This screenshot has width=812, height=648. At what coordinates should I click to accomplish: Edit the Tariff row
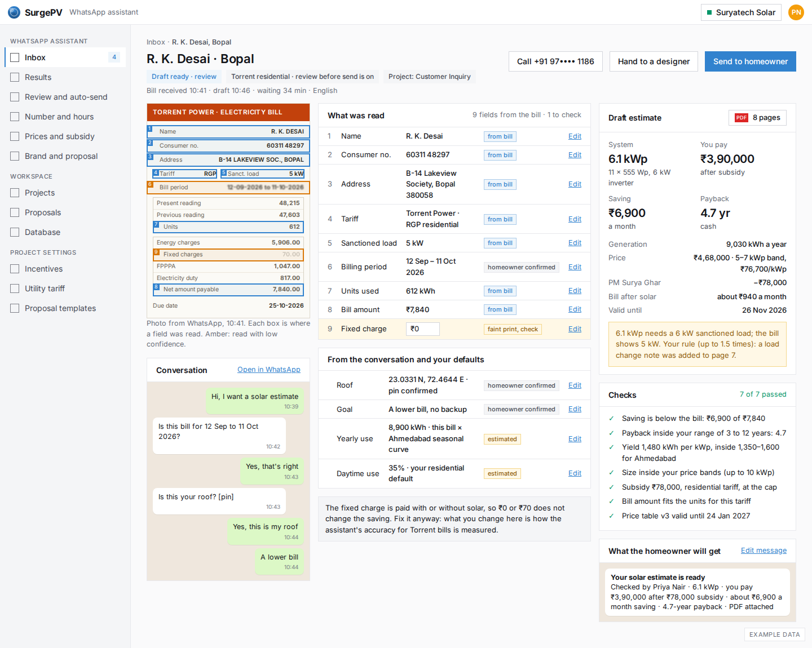575,219
